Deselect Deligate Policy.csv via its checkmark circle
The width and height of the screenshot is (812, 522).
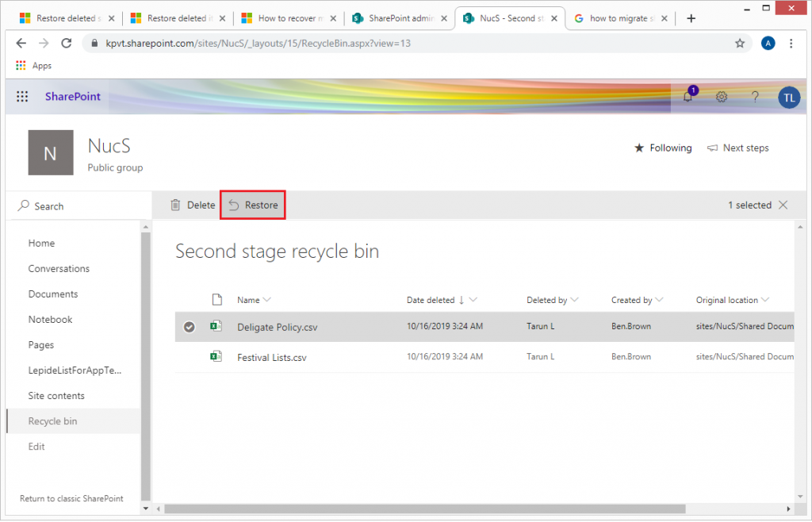[x=189, y=326]
